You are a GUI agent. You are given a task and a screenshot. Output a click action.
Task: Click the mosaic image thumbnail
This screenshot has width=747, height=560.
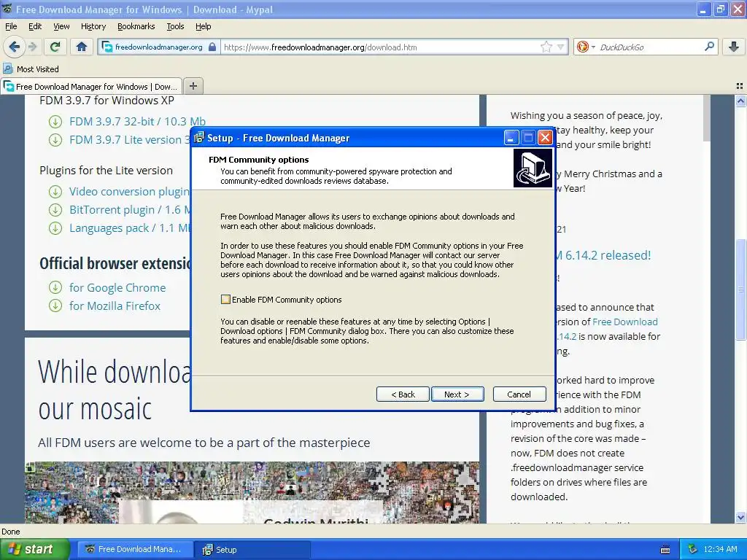click(252, 492)
